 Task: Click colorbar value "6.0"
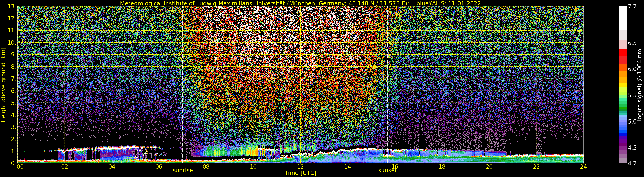pos(632,69)
